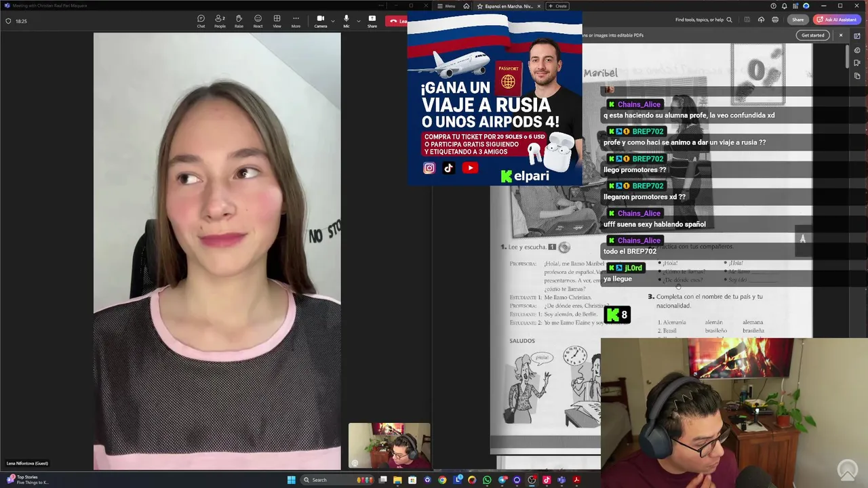Click the jL0rd username in chat overlay
The height and width of the screenshot is (488, 868).
click(x=633, y=268)
